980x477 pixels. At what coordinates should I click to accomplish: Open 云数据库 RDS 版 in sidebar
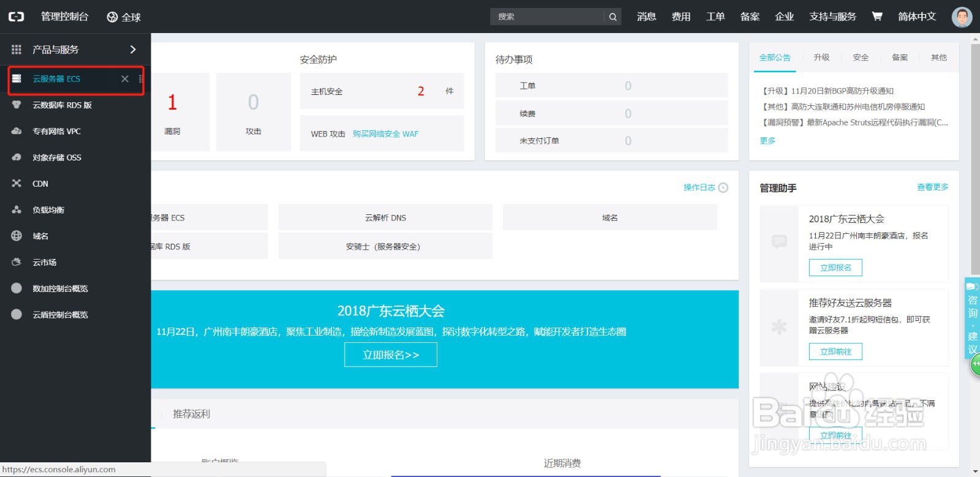pyautogui.click(x=62, y=105)
